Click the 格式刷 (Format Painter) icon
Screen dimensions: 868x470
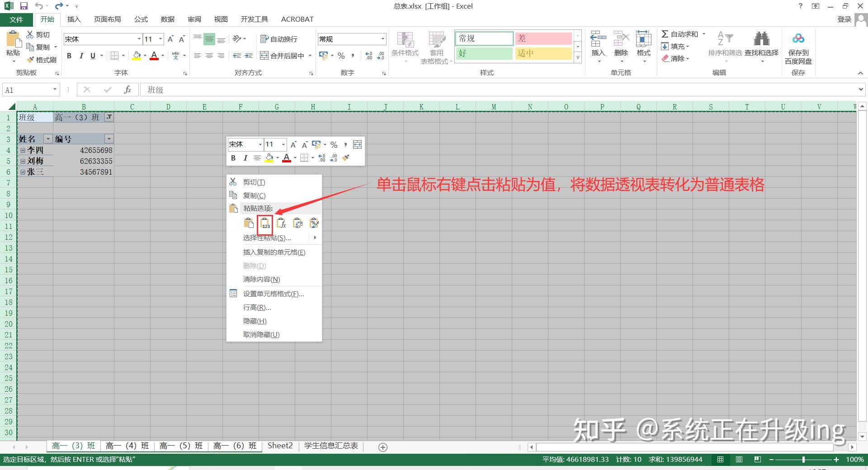42,59
